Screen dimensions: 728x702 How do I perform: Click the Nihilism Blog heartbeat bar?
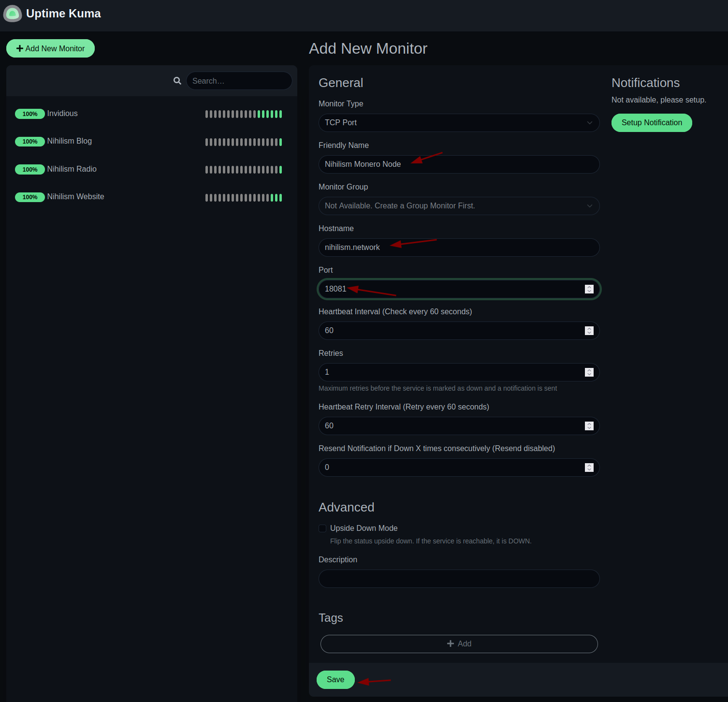(244, 142)
